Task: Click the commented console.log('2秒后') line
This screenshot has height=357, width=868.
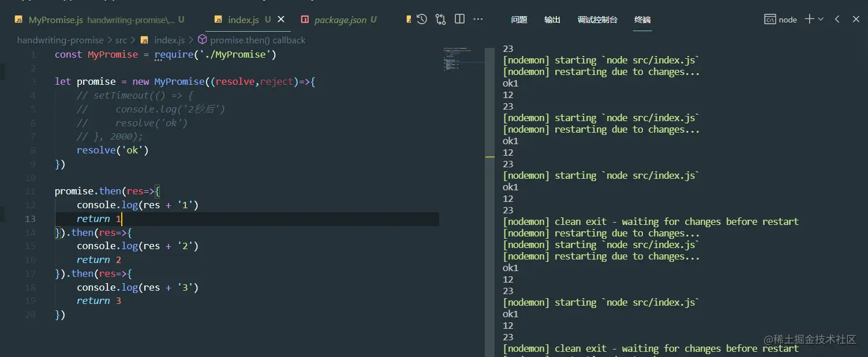Action: pos(151,109)
